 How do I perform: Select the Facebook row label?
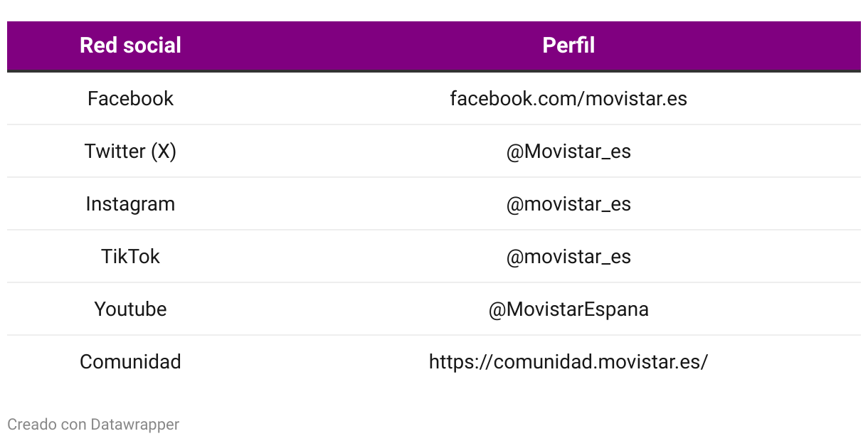point(130,98)
